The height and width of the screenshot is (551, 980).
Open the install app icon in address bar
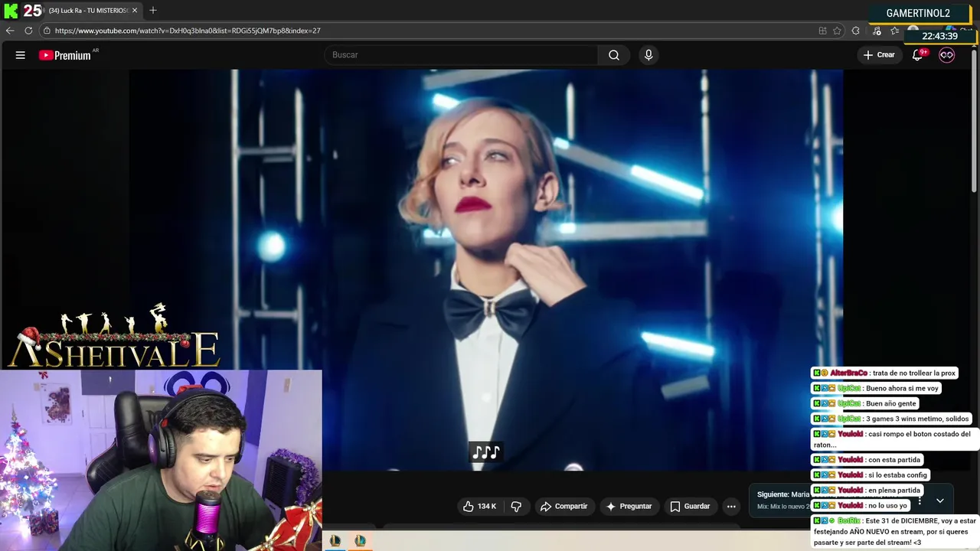click(823, 31)
